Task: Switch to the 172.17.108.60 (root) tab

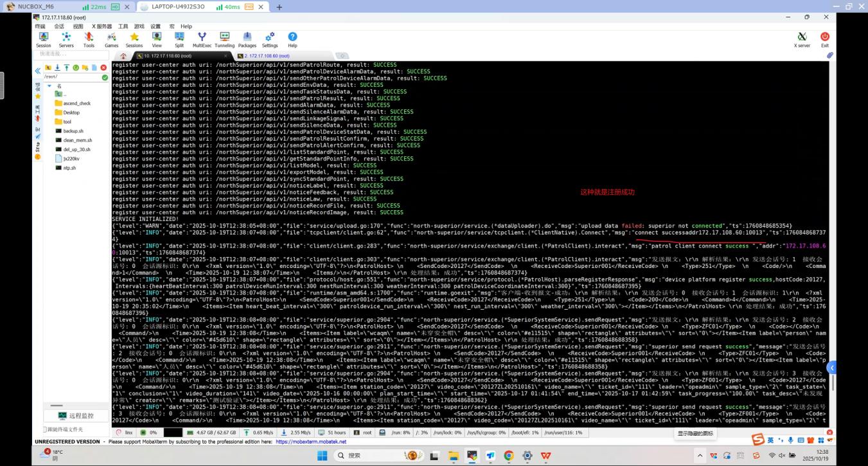Action: point(263,56)
